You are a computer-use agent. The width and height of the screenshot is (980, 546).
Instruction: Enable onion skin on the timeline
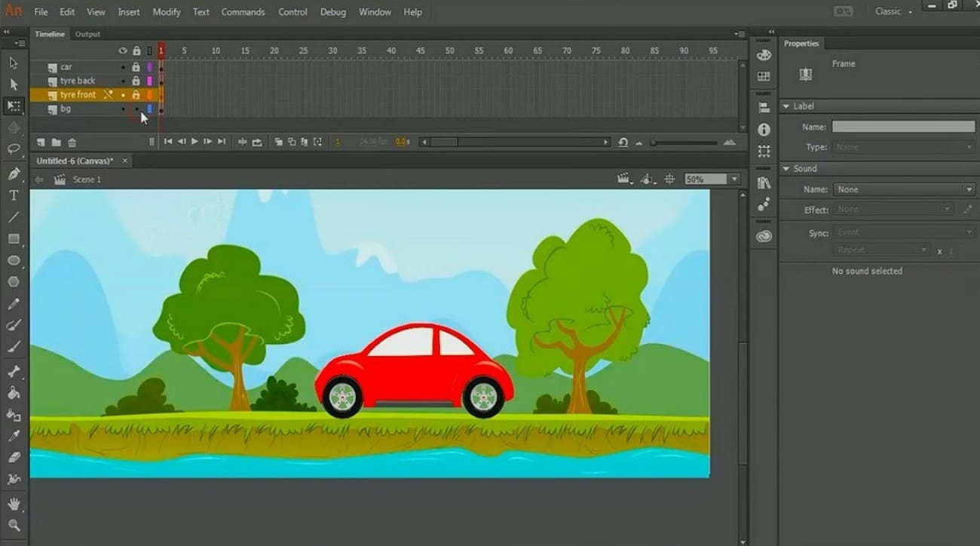coord(280,142)
